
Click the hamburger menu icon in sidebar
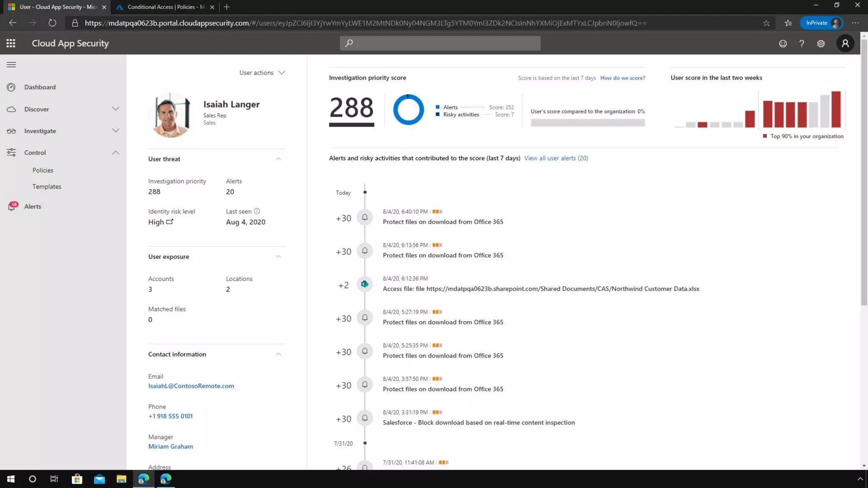coord(11,65)
